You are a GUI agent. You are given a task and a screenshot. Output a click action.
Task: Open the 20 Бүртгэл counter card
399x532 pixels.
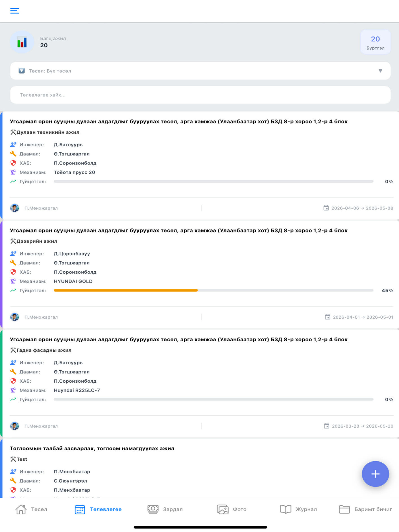point(375,42)
